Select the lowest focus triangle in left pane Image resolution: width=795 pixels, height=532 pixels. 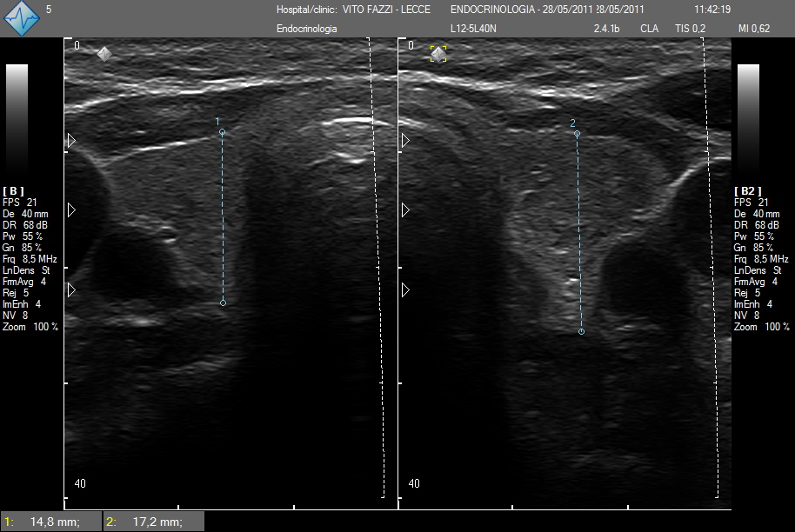(71, 289)
